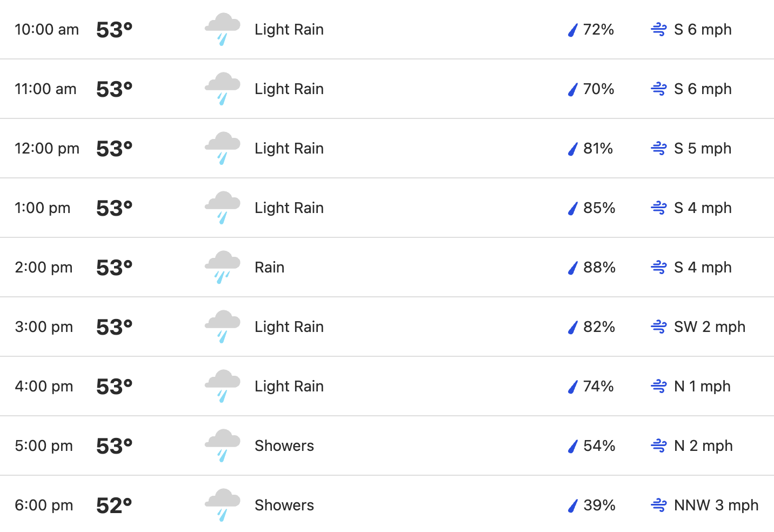This screenshot has width=774, height=532.
Task: Click the raindrop icon beside 39%
Action: point(573,506)
